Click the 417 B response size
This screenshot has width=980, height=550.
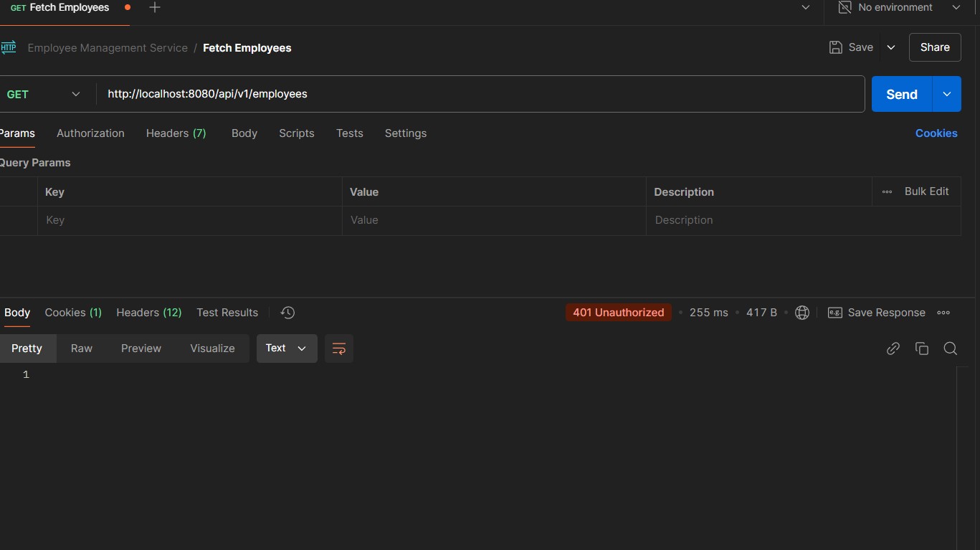(x=761, y=313)
